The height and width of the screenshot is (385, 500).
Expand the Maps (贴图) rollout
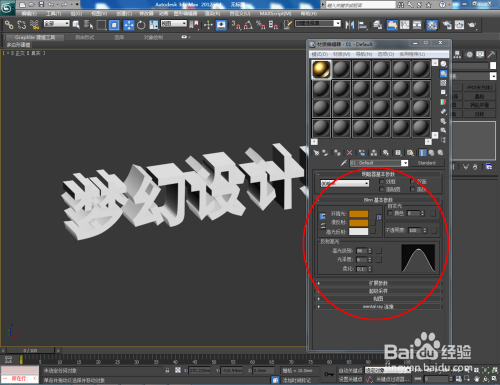pos(378,299)
